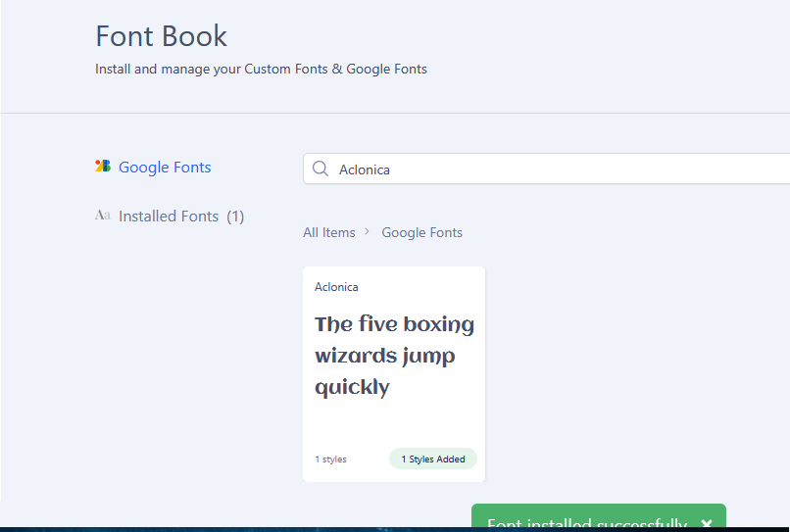Click the Google Fonts breadcrumb link
This screenshot has height=532, width=790.
[x=421, y=232]
